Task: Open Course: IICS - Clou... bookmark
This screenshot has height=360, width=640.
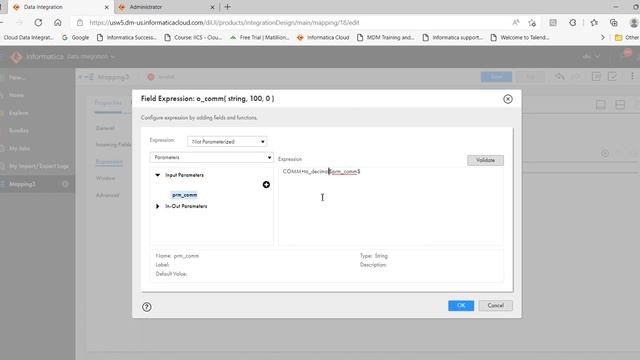Action: pos(193,38)
